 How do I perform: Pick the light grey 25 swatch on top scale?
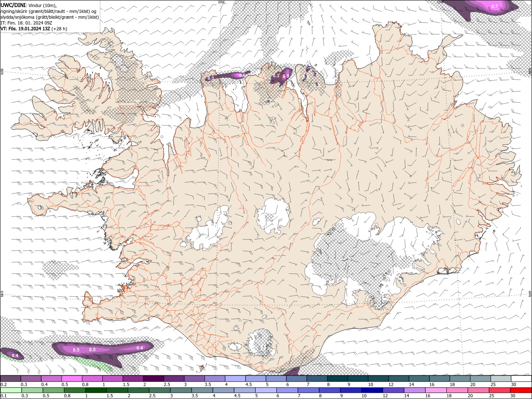(501, 379)
